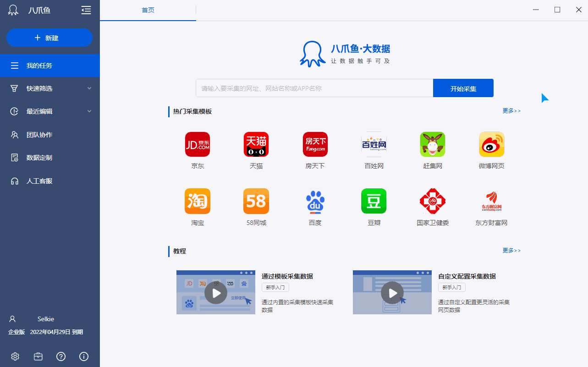Expand the 最近编辑 chevron
Image resolution: width=588 pixels, height=367 pixels.
[89, 111]
